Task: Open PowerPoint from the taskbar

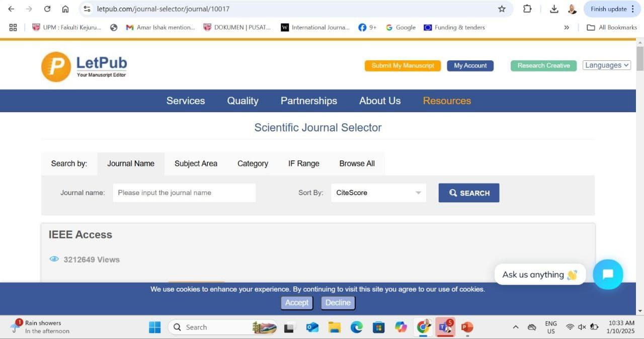Action: tap(467, 327)
